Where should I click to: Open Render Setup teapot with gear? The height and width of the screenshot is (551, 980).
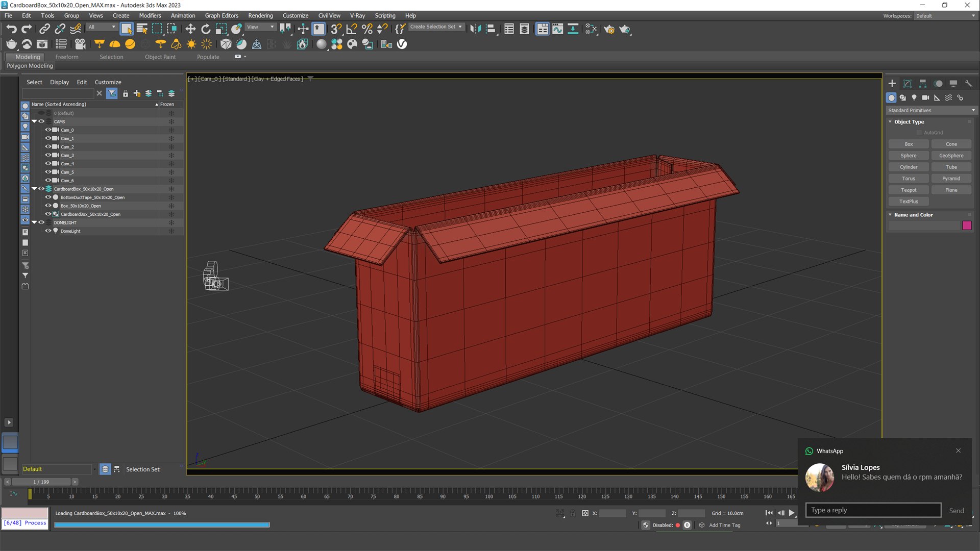click(x=609, y=29)
